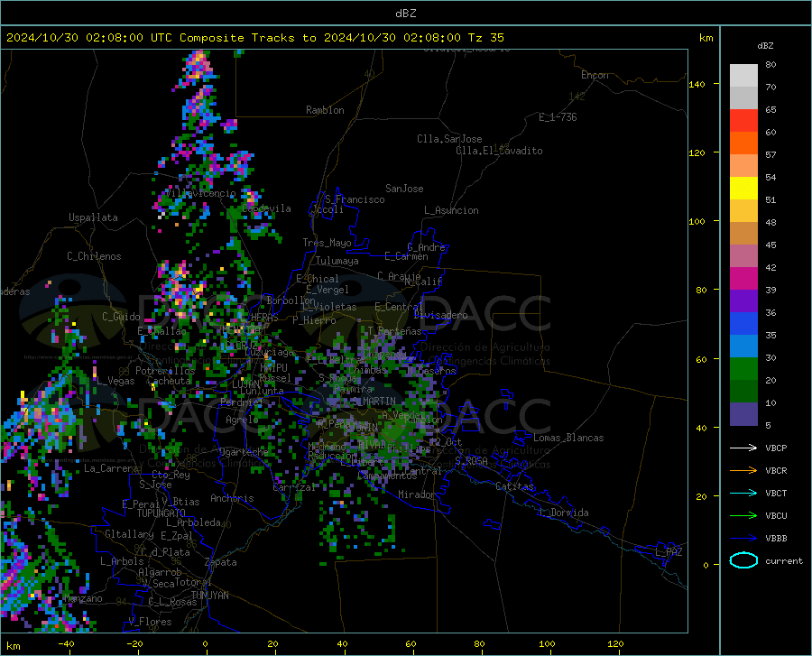Click the Clla.SanJose map label

click(449, 139)
